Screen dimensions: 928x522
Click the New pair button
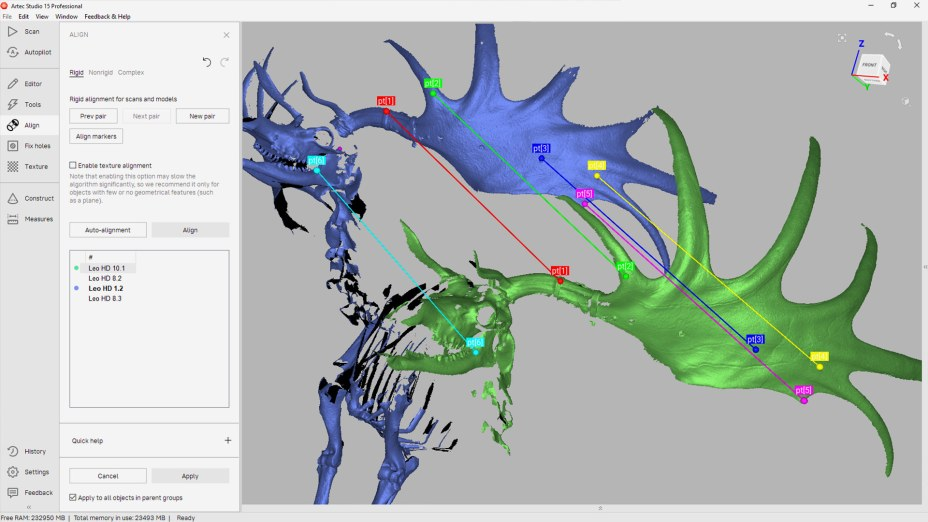tap(202, 116)
